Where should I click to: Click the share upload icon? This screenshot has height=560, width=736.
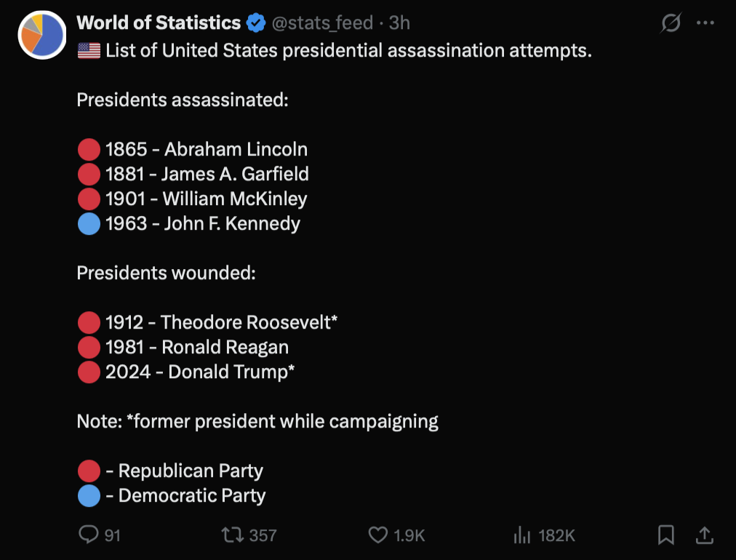click(x=704, y=535)
